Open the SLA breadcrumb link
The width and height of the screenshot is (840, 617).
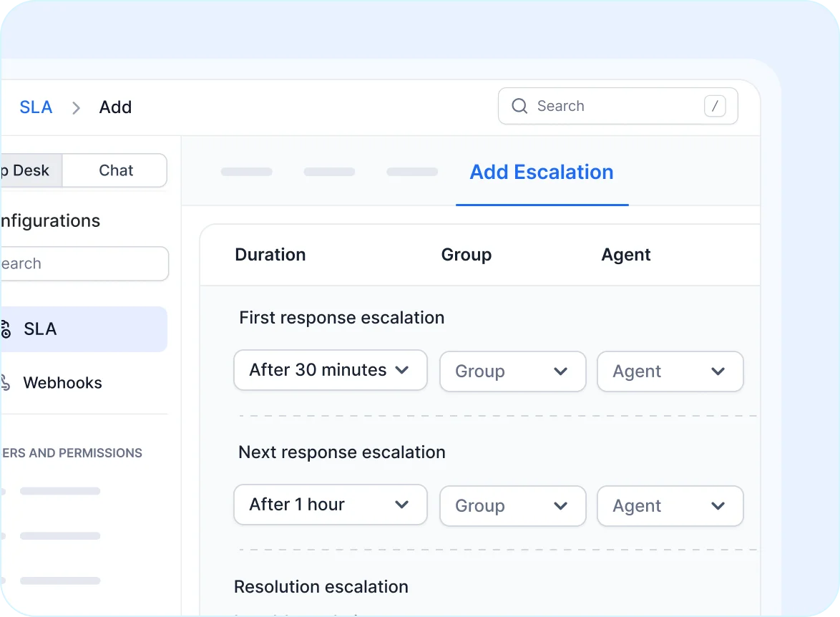pyautogui.click(x=36, y=107)
